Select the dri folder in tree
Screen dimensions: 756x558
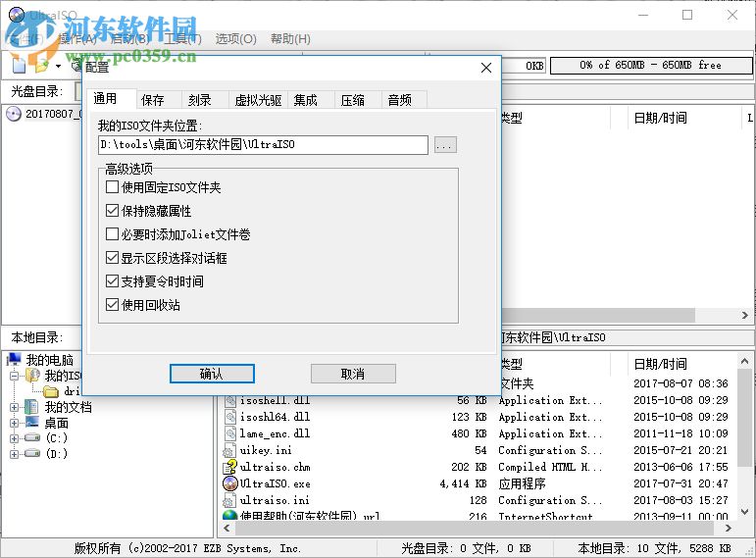tap(72, 390)
